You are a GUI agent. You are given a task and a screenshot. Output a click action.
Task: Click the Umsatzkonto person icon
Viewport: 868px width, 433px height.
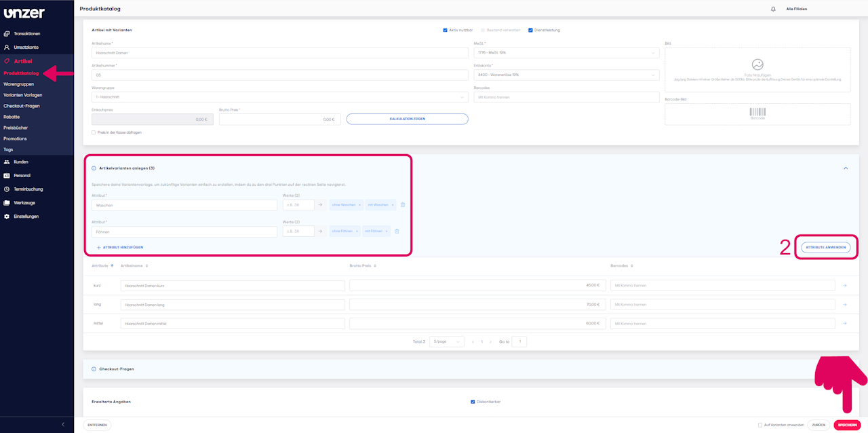coord(7,48)
